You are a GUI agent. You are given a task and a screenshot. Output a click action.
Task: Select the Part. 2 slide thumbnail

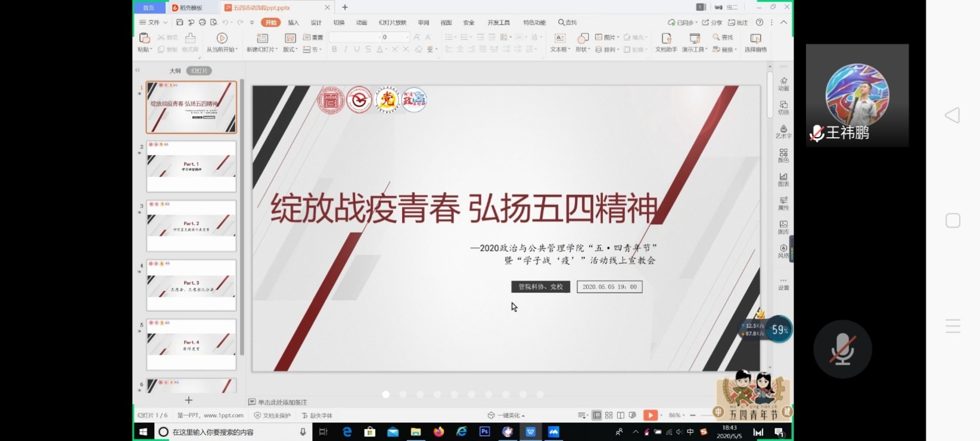point(191,225)
